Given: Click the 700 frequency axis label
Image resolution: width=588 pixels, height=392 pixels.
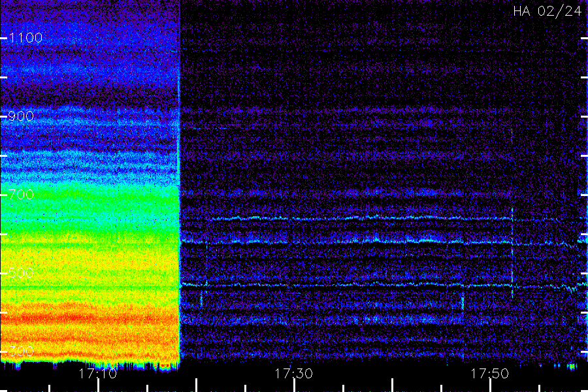Looking at the screenshot, I should [x=21, y=195].
